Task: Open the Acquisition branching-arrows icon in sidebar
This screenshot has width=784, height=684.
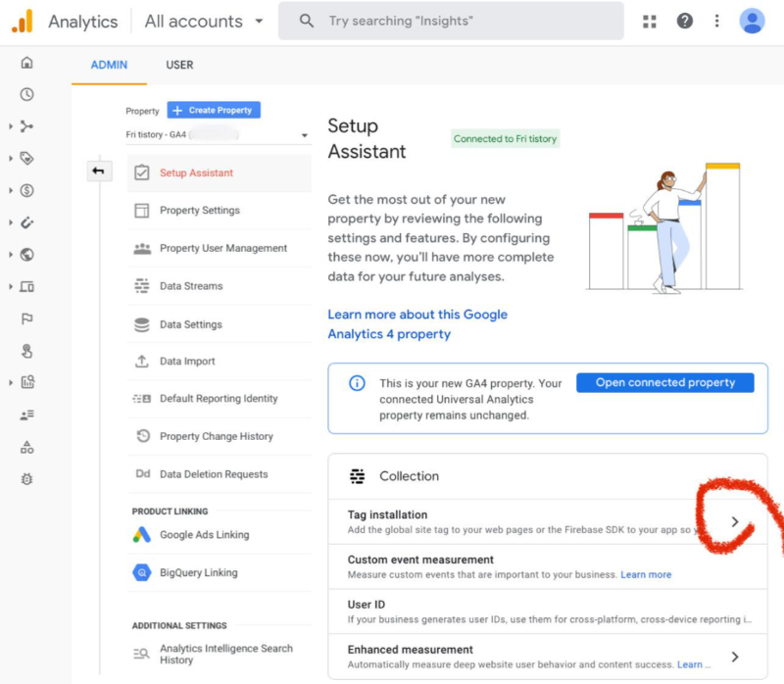Action: point(27,126)
